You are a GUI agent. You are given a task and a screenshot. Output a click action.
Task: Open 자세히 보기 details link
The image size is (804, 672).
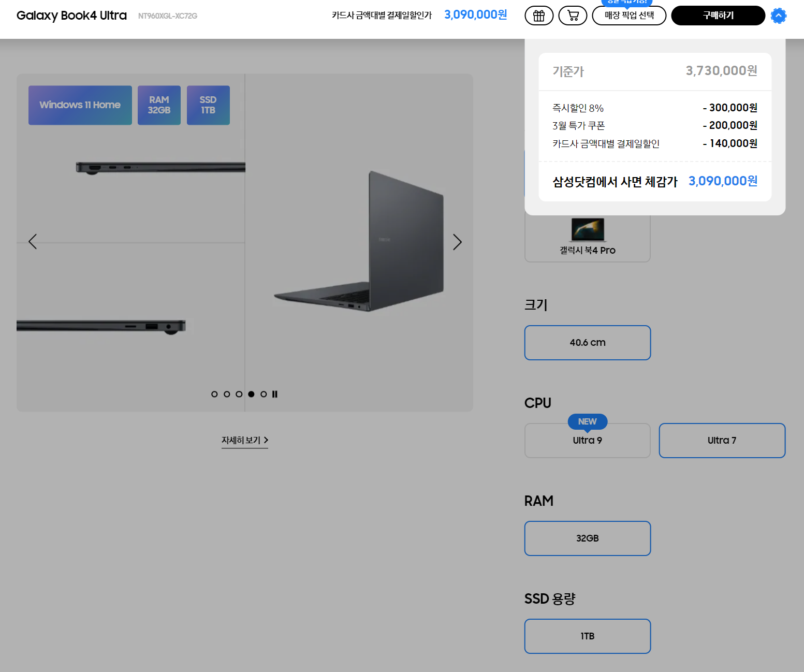coord(245,440)
